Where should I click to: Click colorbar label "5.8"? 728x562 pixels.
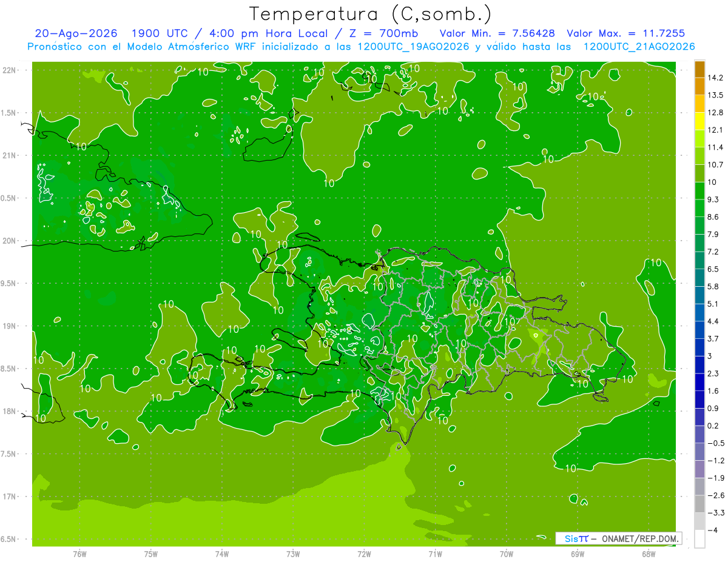click(x=713, y=287)
